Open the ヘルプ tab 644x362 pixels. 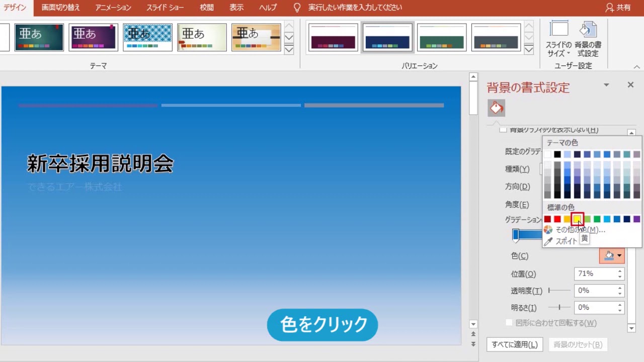pyautogui.click(x=268, y=8)
